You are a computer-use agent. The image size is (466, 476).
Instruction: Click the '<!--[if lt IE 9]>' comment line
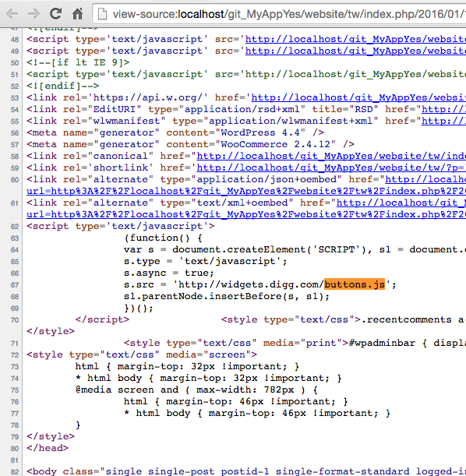click(78, 62)
